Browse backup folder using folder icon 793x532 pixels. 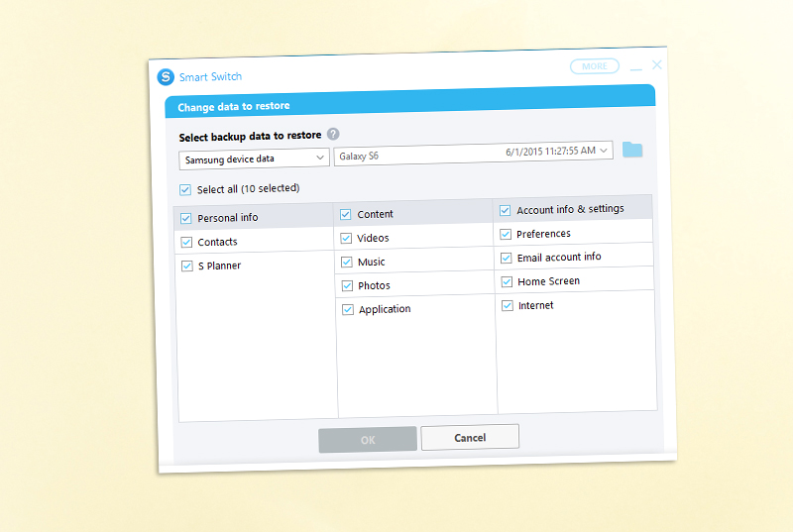click(x=632, y=149)
